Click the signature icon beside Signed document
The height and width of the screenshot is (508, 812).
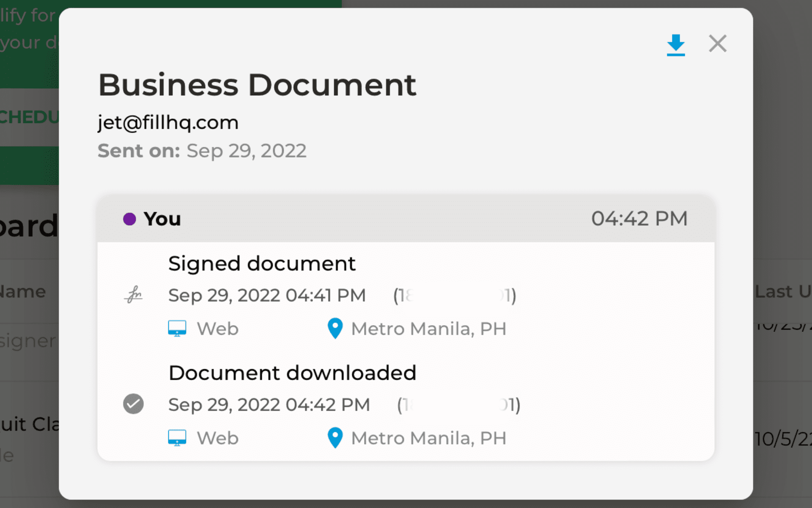click(134, 295)
